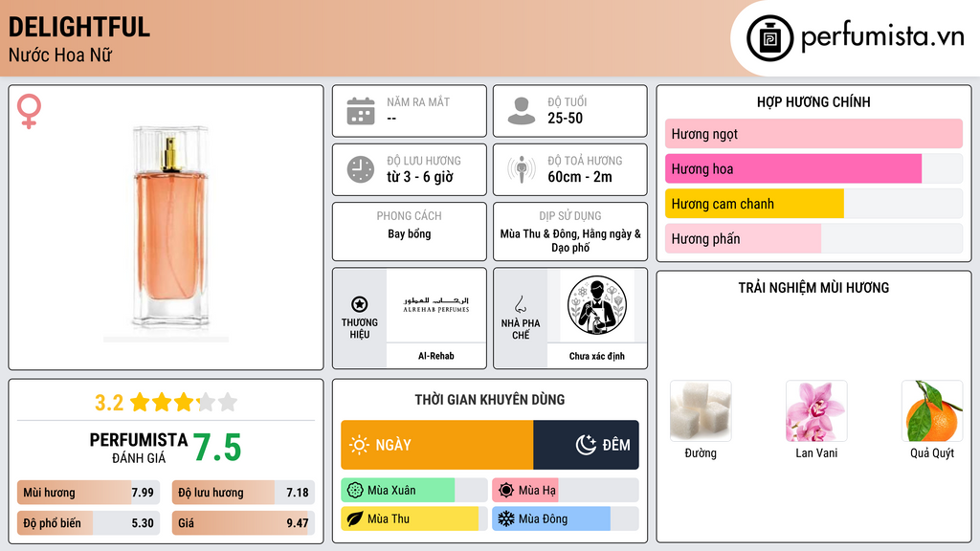
Task: Click the từ 3 - 6 giờ longevity value
Action: point(419,177)
